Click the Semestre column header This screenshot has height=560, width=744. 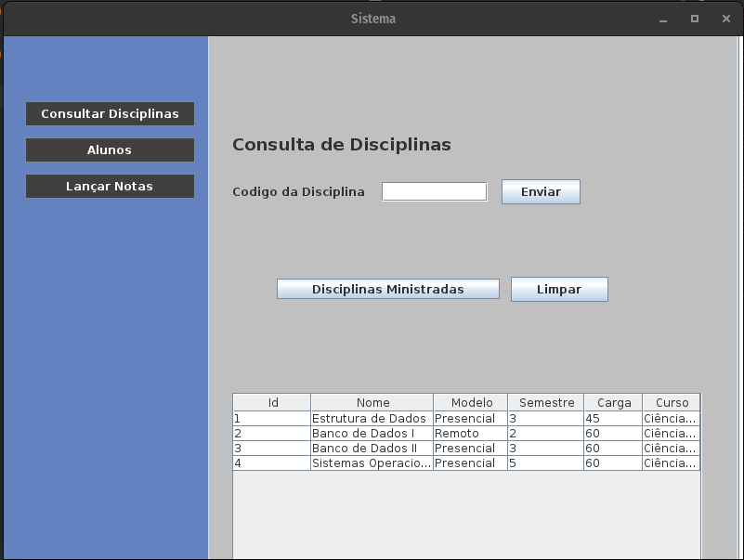click(545, 402)
